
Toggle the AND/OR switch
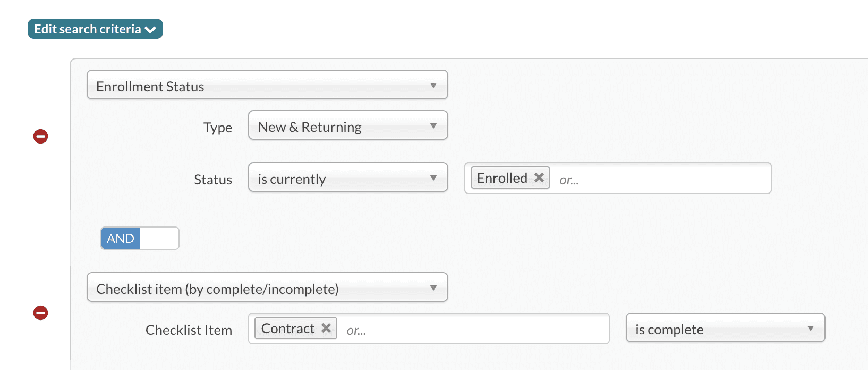[140, 238]
